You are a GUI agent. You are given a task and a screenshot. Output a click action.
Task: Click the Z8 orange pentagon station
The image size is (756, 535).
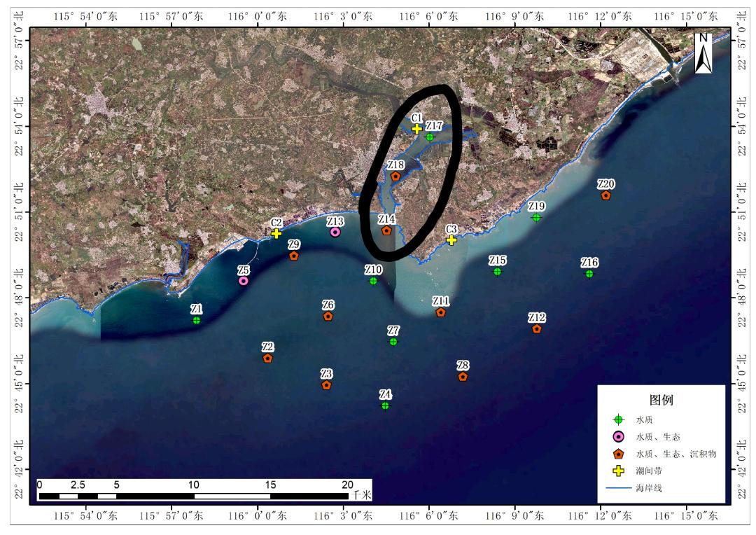(x=463, y=377)
